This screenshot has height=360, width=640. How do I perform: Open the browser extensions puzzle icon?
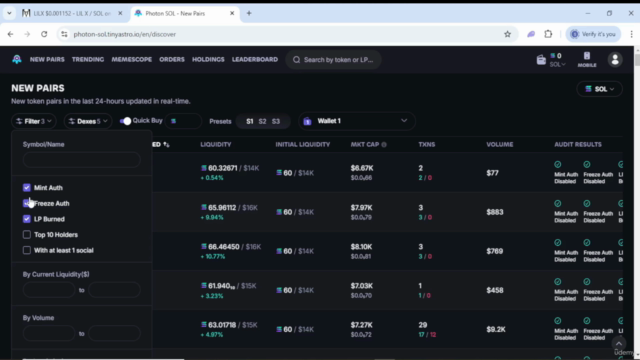click(548, 34)
